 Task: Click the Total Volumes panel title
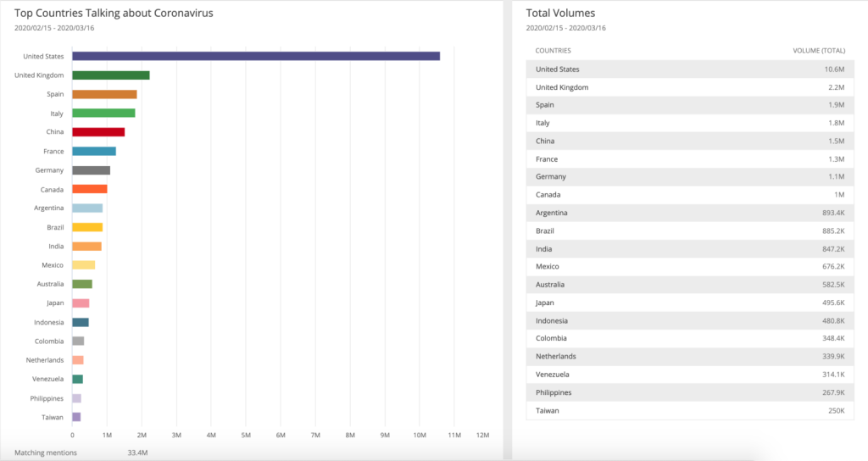coord(560,13)
